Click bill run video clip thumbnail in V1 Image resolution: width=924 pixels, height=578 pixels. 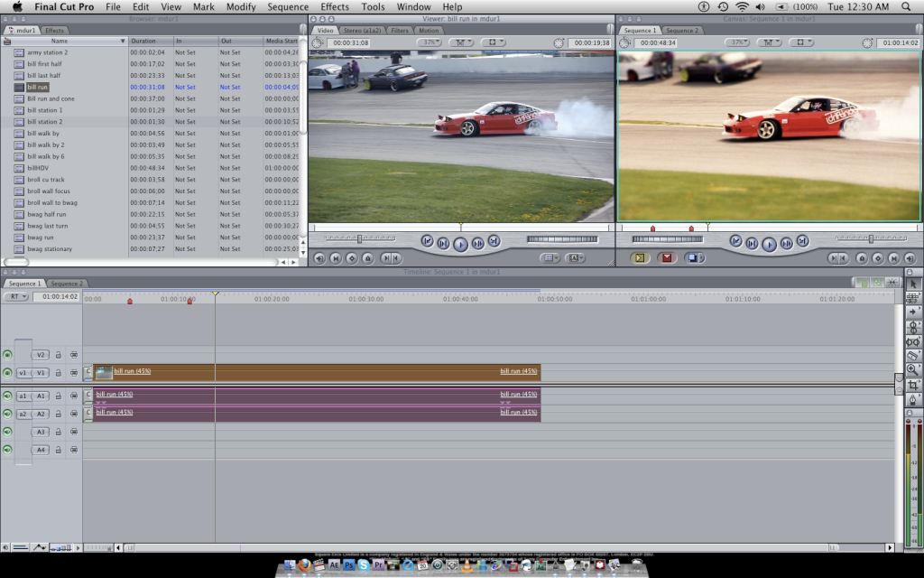(104, 372)
